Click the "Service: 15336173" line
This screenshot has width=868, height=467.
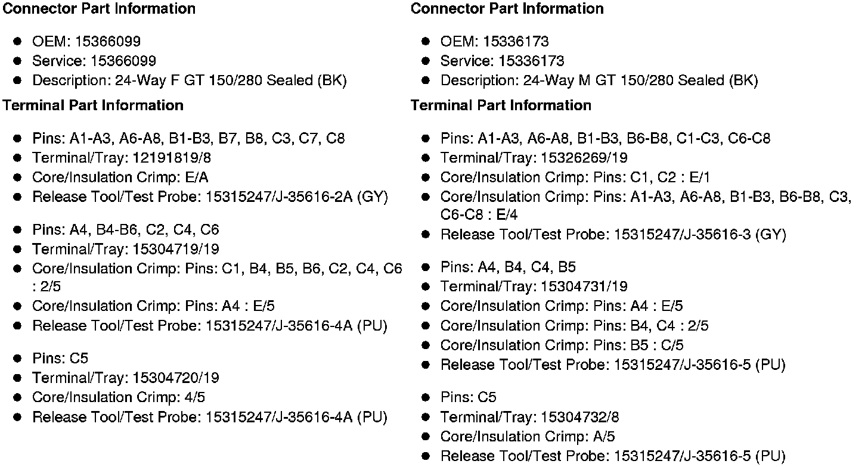pos(502,61)
